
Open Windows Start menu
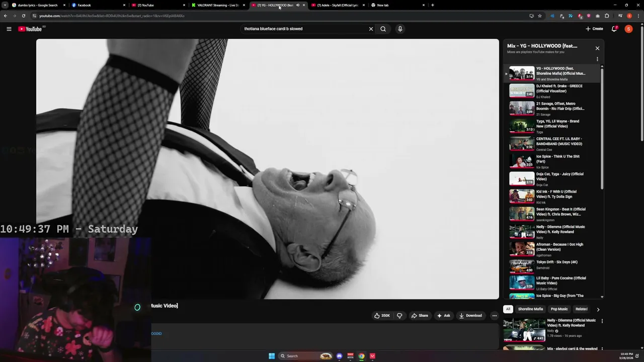(x=272, y=356)
